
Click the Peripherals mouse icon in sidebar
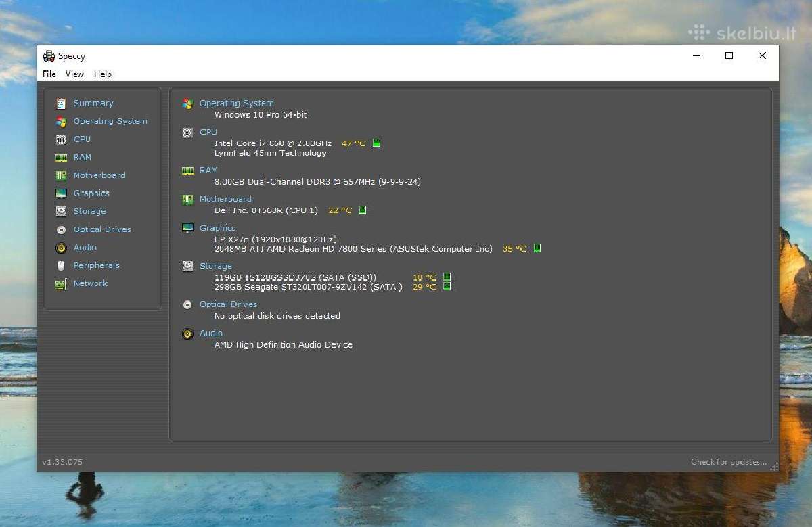point(61,266)
